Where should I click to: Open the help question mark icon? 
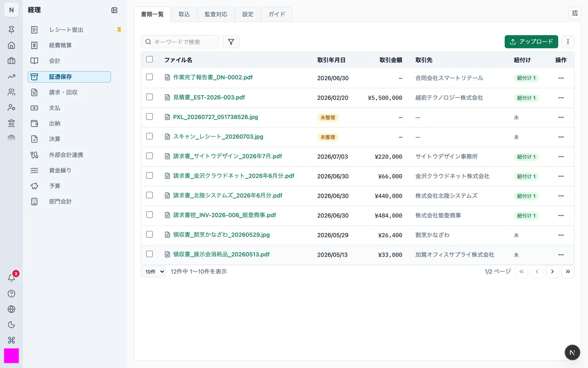[x=11, y=294]
